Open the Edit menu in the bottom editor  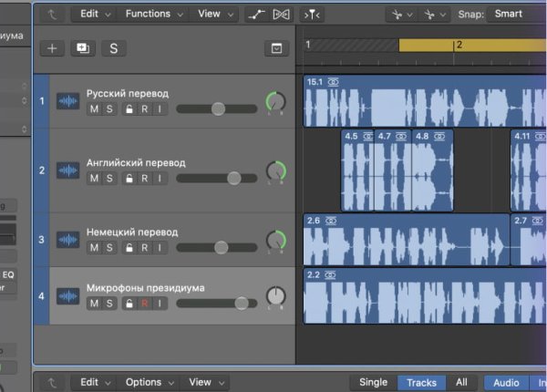pyautogui.click(x=95, y=383)
